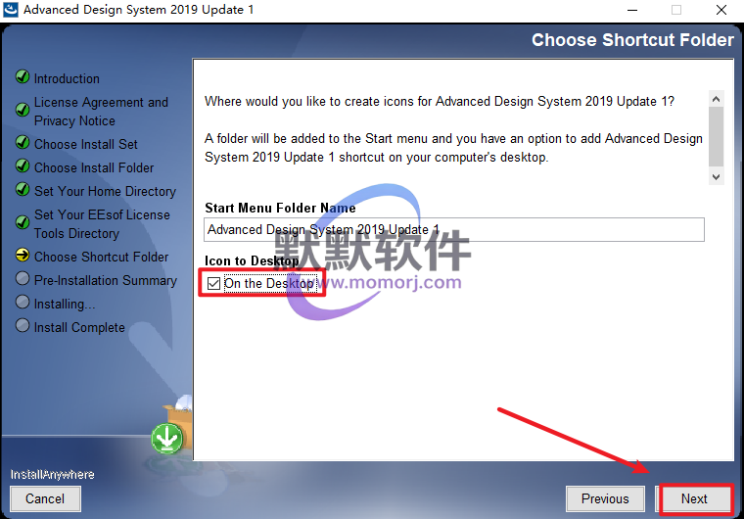The width and height of the screenshot is (744, 519).
Task: Go back with the Previous button
Action: click(605, 499)
